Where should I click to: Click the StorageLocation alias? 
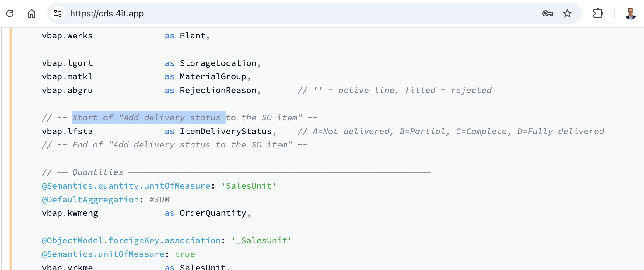[x=218, y=63]
